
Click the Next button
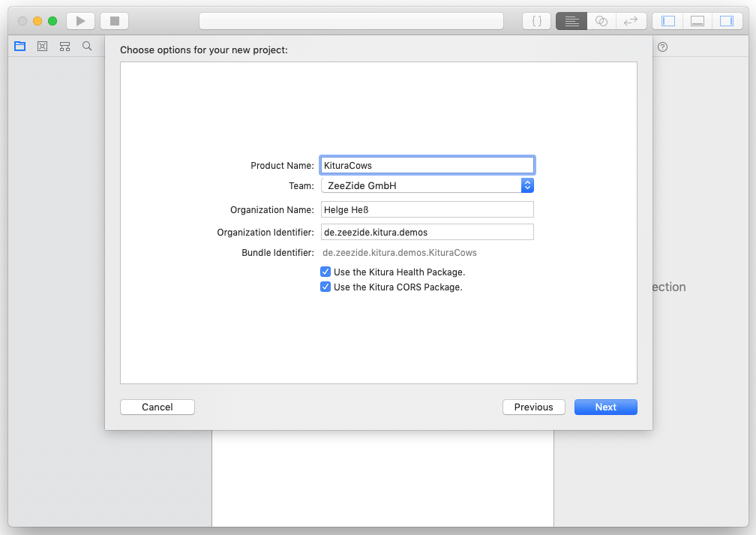pos(605,407)
